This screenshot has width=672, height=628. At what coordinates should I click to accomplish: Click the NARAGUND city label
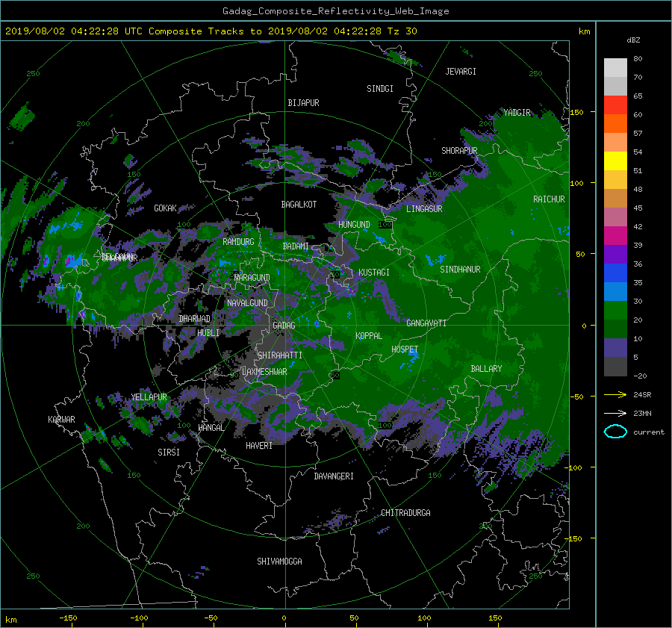(x=252, y=277)
